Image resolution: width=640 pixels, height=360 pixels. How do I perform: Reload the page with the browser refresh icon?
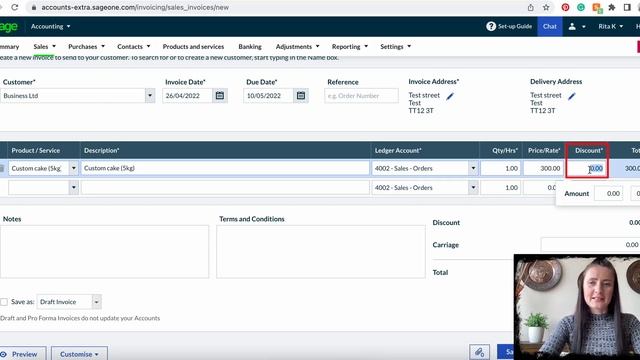pyautogui.click(x=15, y=7)
